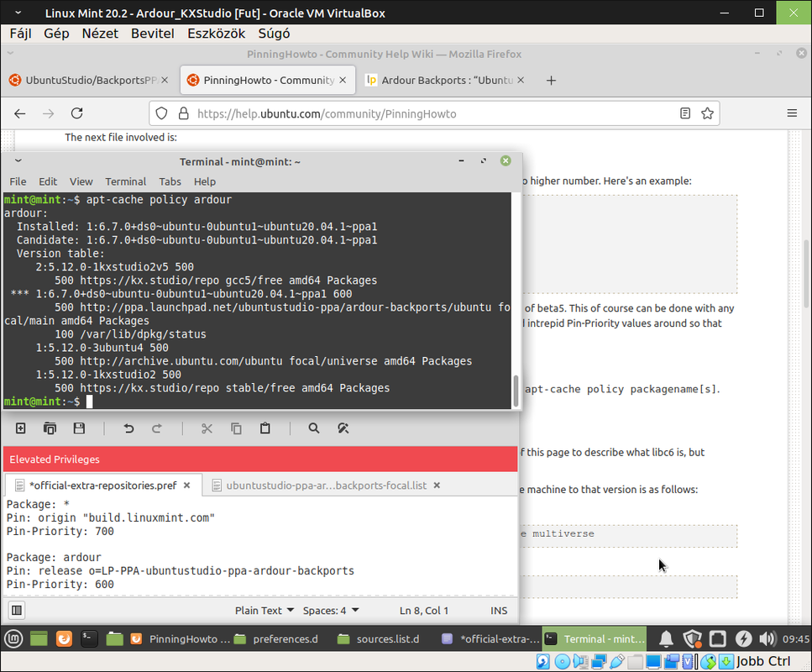The height and width of the screenshot is (672, 812).
Task: Close PinningHowto Firefox tab
Action: click(343, 81)
